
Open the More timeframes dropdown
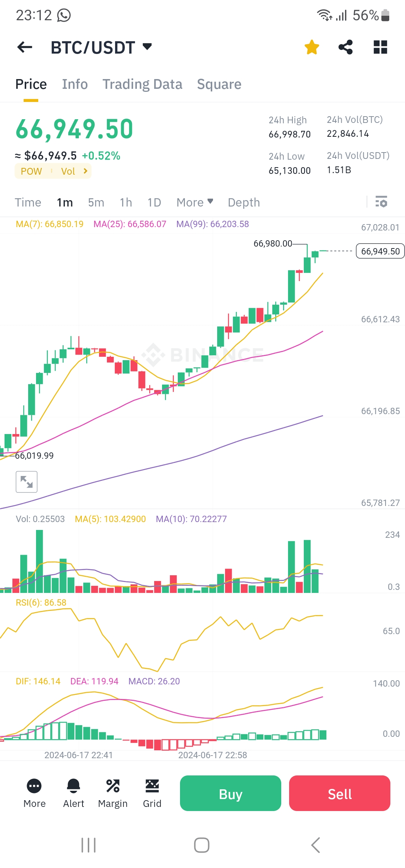tap(195, 202)
